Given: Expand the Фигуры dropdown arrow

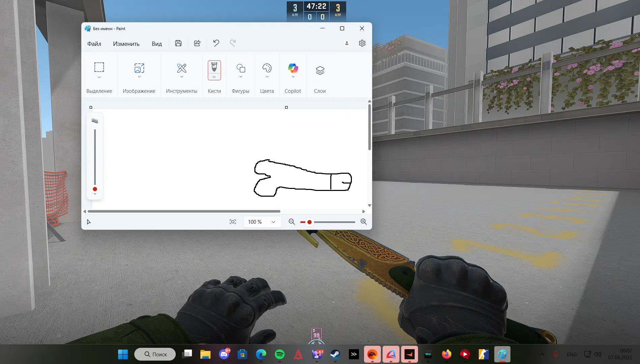Looking at the screenshot, I should (x=241, y=77).
